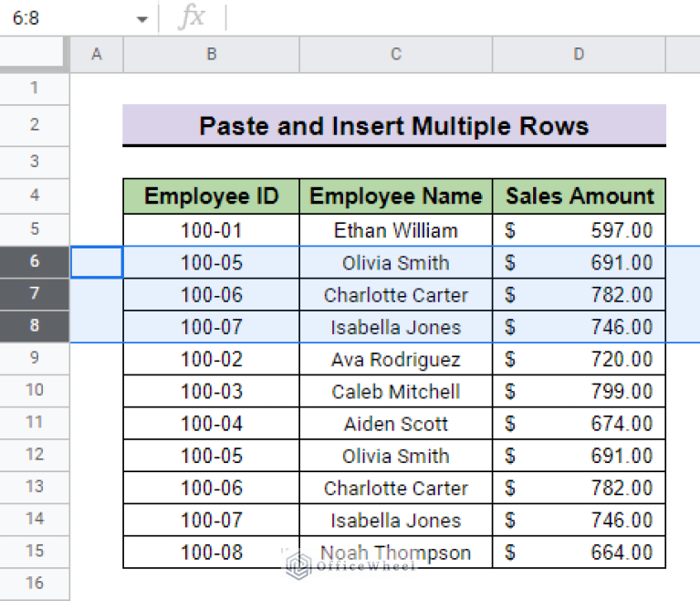Click highlighted row 6 header
The height and width of the screenshot is (601, 700).
[35, 262]
